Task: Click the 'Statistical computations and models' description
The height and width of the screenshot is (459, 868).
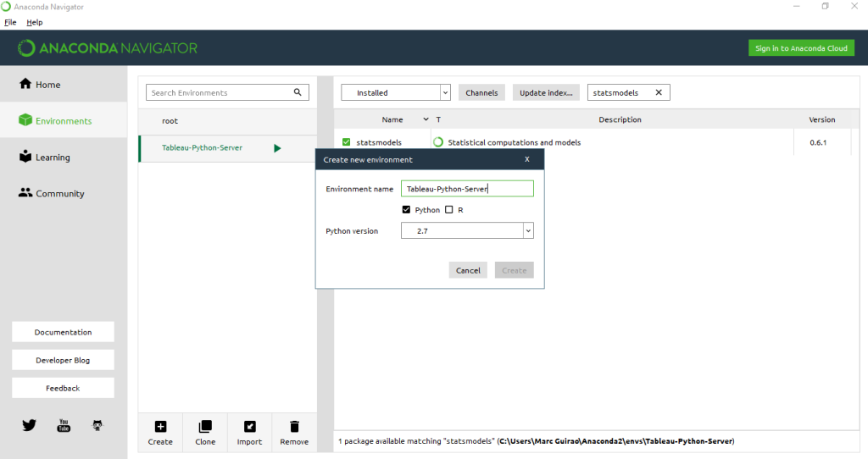Action: (515, 142)
